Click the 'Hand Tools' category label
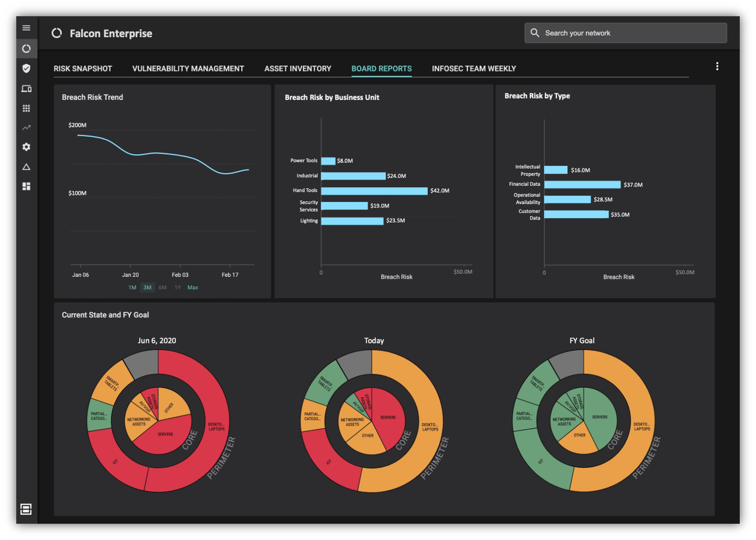Image resolution: width=756 pixels, height=540 pixels. 305,190
